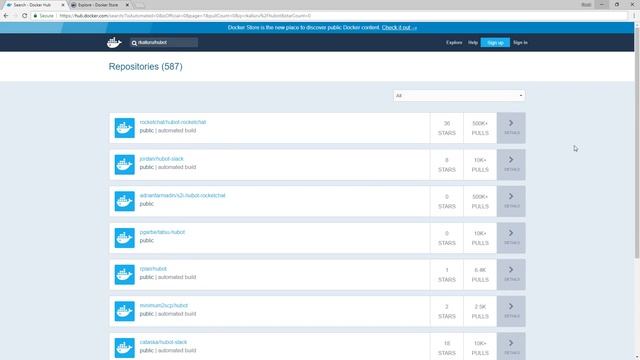Click 'public | automated build' under rocketchat/hubot-rocketchat
The width and height of the screenshot is (640, 360).
(x=168, y=131)
